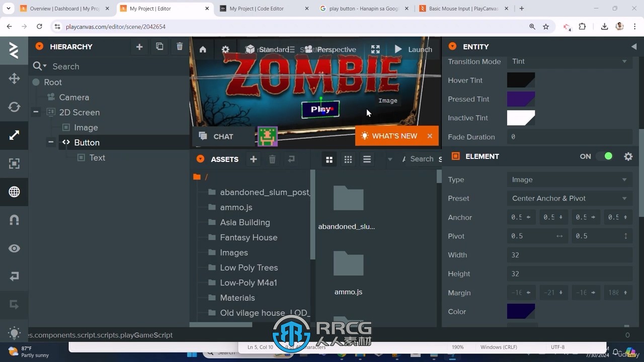
Task: Open Element component settings gear
Action: (x=628, y=156)
